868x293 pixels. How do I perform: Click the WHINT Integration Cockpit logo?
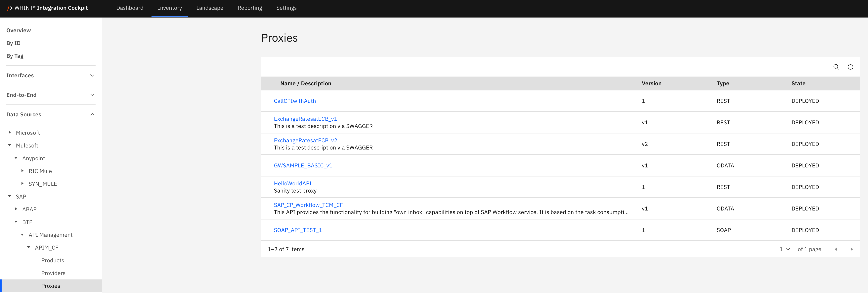pyautogui.click(x=48, y=8)
